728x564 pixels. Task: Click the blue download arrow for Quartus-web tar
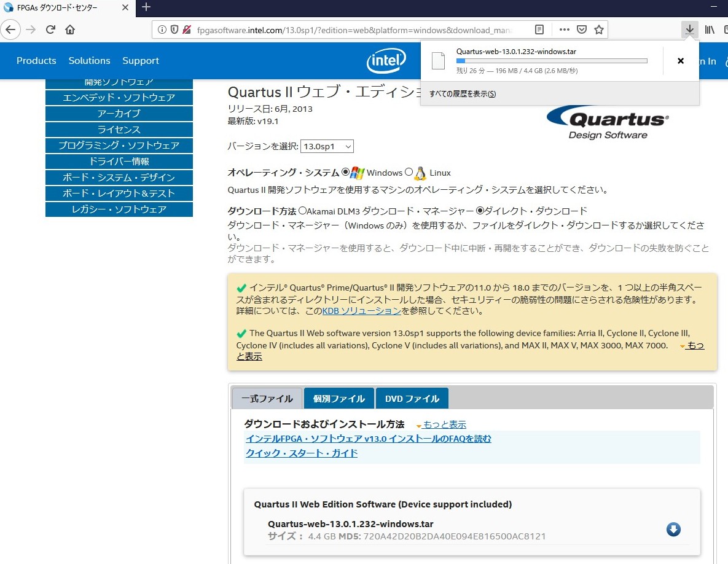[x=673, y=529]
